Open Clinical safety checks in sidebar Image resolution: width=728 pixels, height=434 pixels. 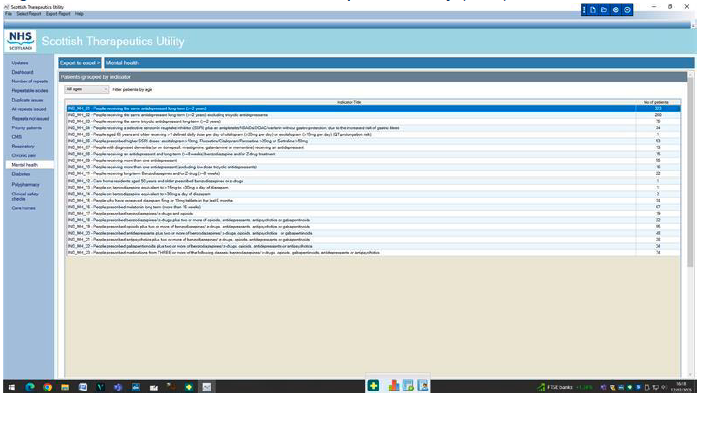tap(25, 196)
